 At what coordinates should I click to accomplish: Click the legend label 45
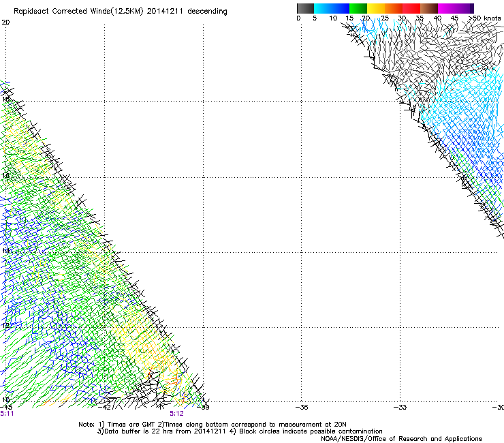[x=454, y=18]
